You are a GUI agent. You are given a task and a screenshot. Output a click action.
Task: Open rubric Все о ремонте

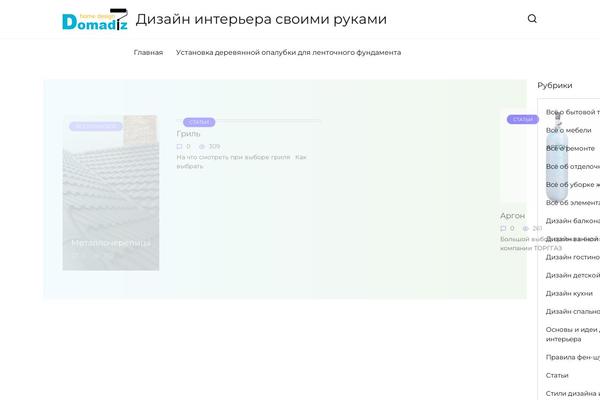pos(570,148)
